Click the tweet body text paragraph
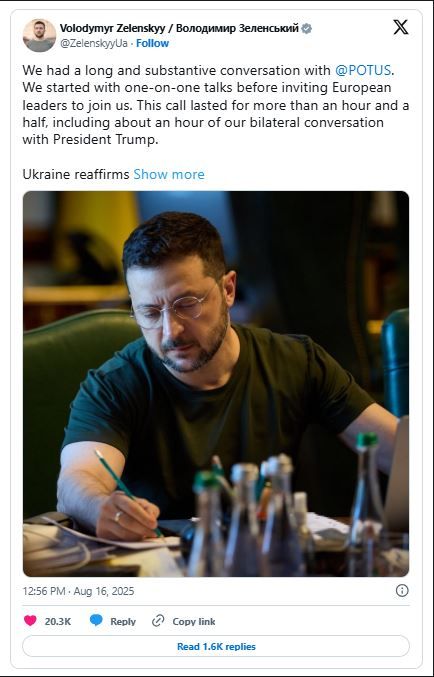 [x=216, y=105]
